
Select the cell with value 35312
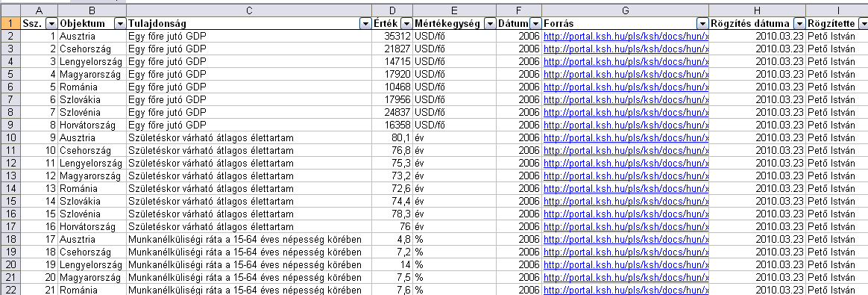(392, 36)
